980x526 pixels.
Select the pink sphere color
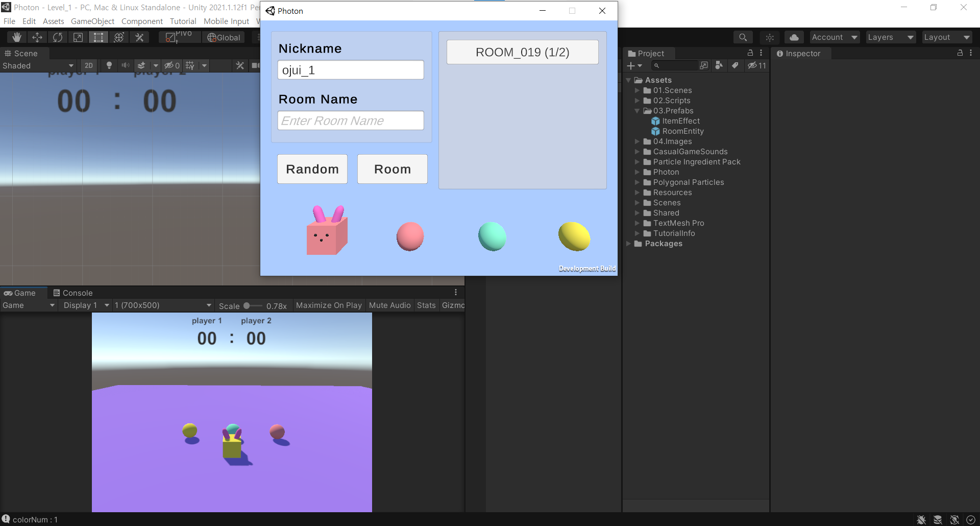(x=410, y=236)
